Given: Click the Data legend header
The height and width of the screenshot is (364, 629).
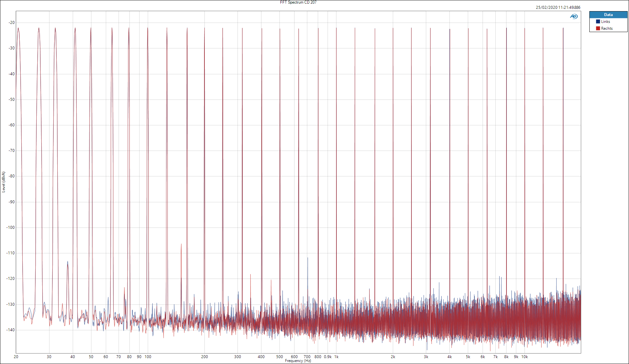Looking at the screenshot, I should [608, 15].
